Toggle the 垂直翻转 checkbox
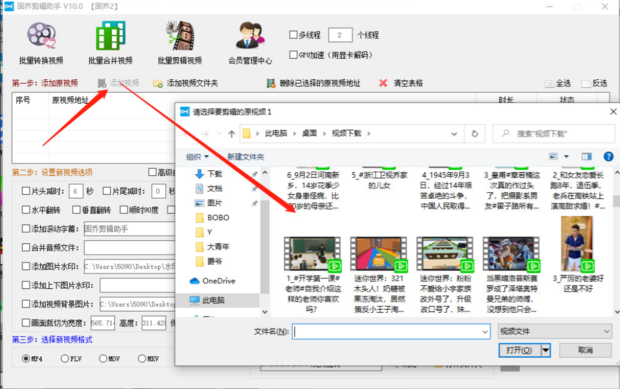Image resolution: width=620 pixels, height=389 pixels. tap(76, 210)
